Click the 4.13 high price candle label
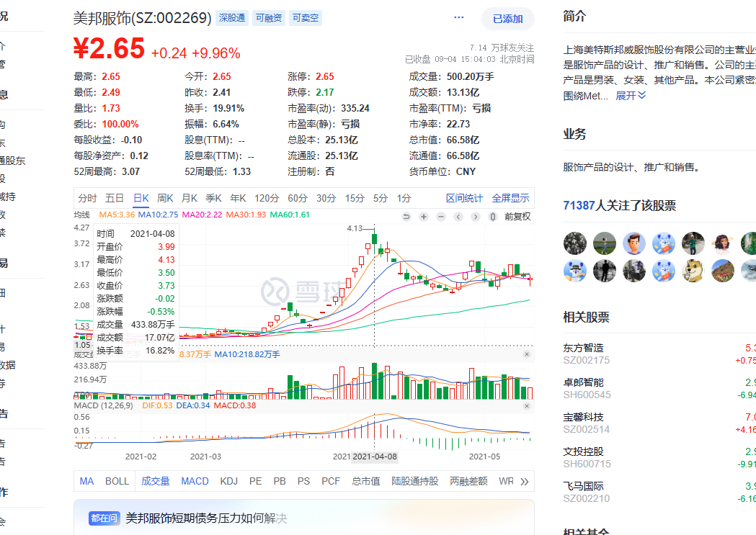The height and width of the screenshot is (535, 756). 355,228
